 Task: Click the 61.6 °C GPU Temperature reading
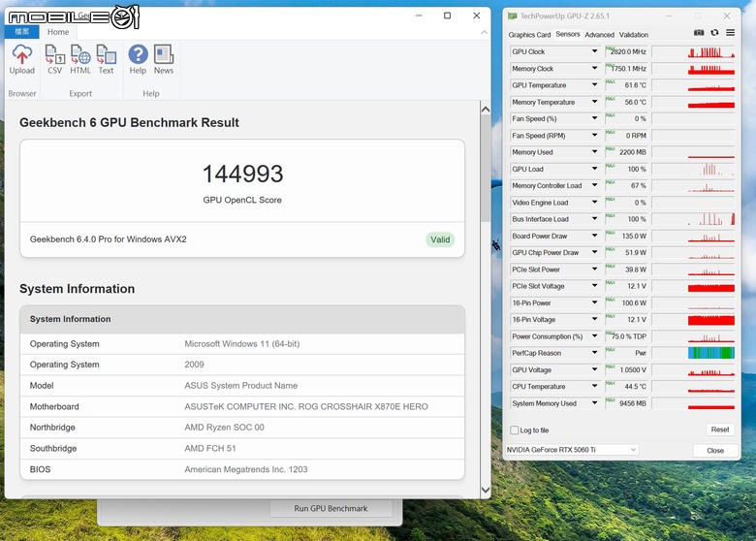(635, 85)
